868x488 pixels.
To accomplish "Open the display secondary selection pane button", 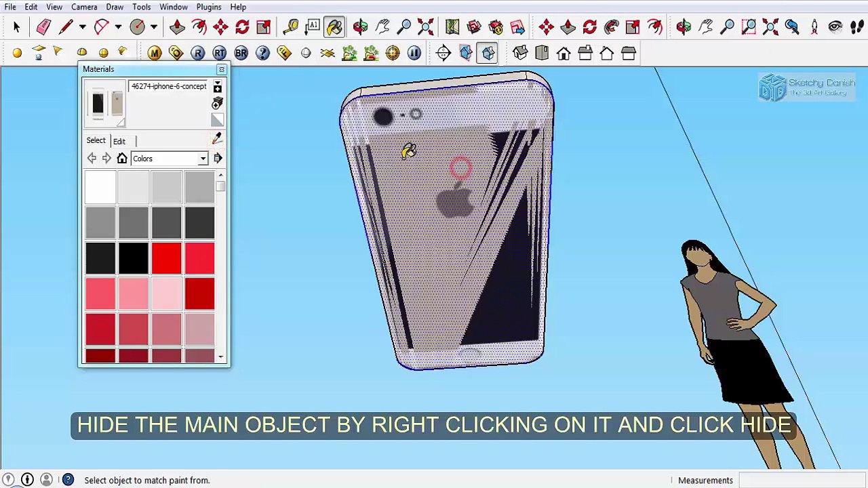I will pyautogui.click(x=218, y=86).
